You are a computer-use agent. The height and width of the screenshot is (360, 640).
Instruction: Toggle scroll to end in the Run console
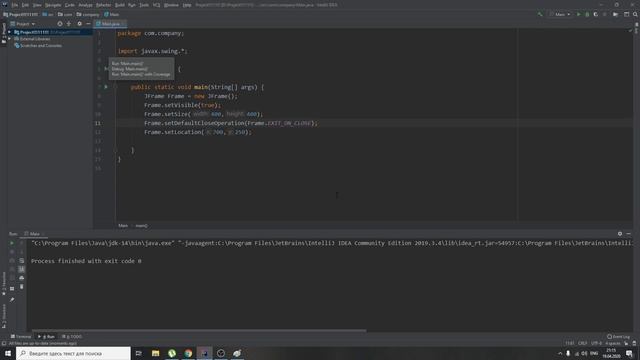[22, 269]
